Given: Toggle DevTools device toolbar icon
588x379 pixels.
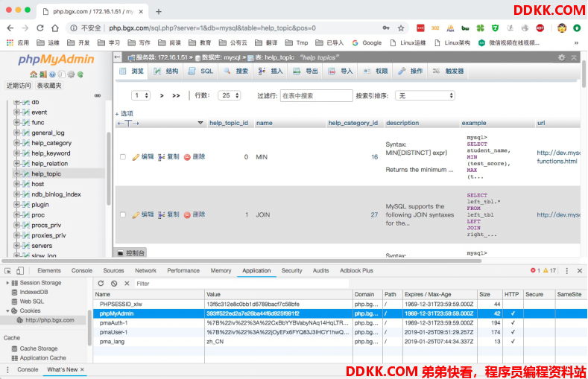Looking at the screenshot, I should click(20, 270).
